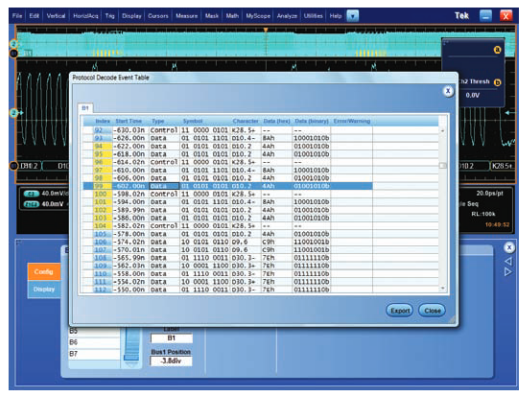Click the window resize grip of event table
Image resolution: width=528 pixels, height=399 pixels.
pyautogui.click(x=452, y=320)
